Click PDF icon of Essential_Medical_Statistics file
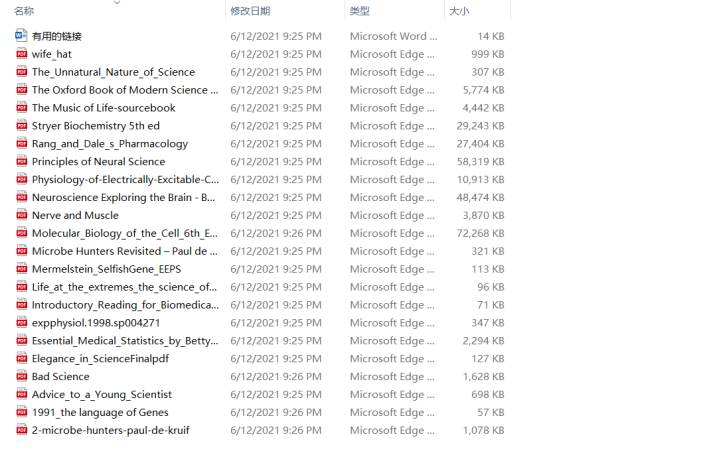 (x=21, y=340)
